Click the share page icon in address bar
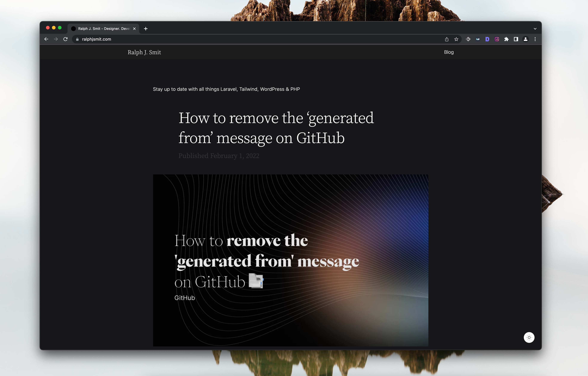This screenshot has height=376, width=588. click(x=447, y=39)
